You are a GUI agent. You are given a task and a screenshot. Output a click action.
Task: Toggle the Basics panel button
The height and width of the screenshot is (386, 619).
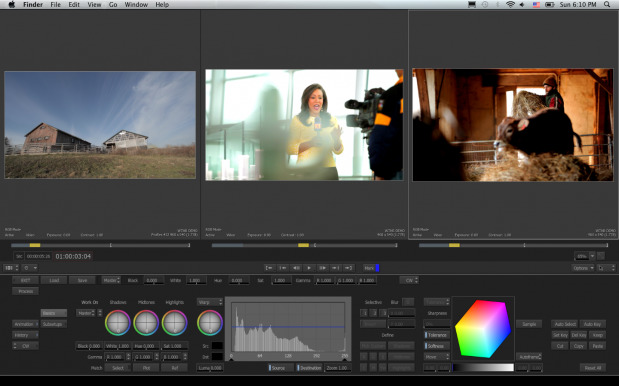coord(53,313)
